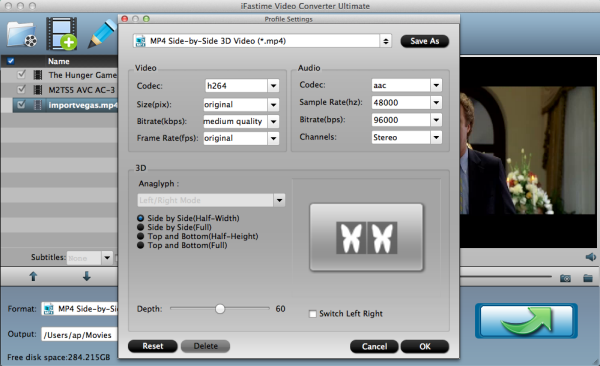
Task: Expand video Bitrate(kbps) medium quality dropdown
Action: click(x=273, y=122)
